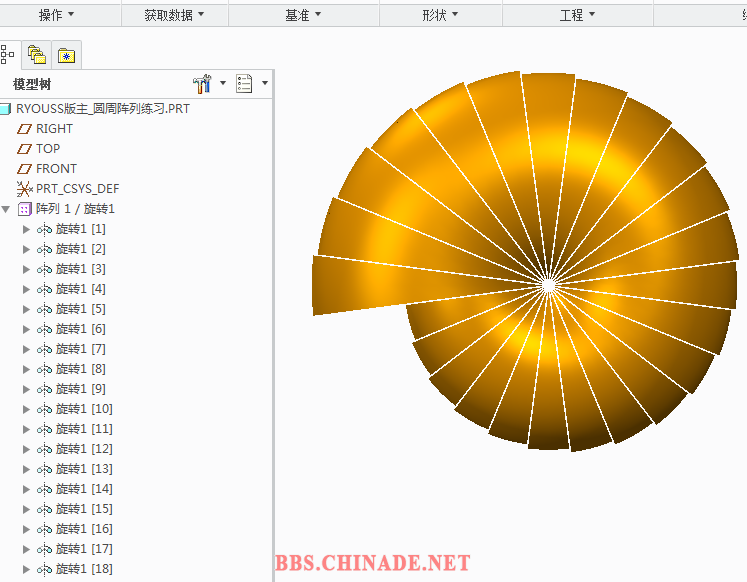Viewport: 747px width, 582px height.
Task: Open the 工程 ribbon group menu
Action: tap(578, 15)
